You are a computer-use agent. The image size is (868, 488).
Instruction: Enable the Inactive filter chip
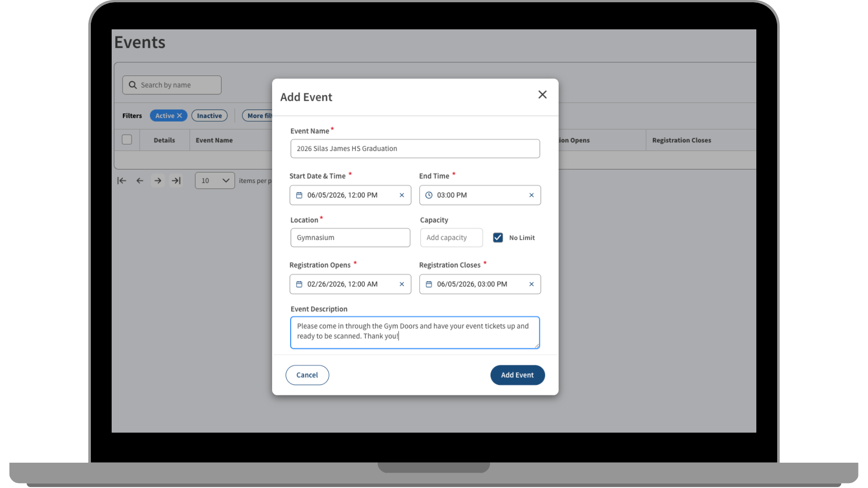pos(209,115)
